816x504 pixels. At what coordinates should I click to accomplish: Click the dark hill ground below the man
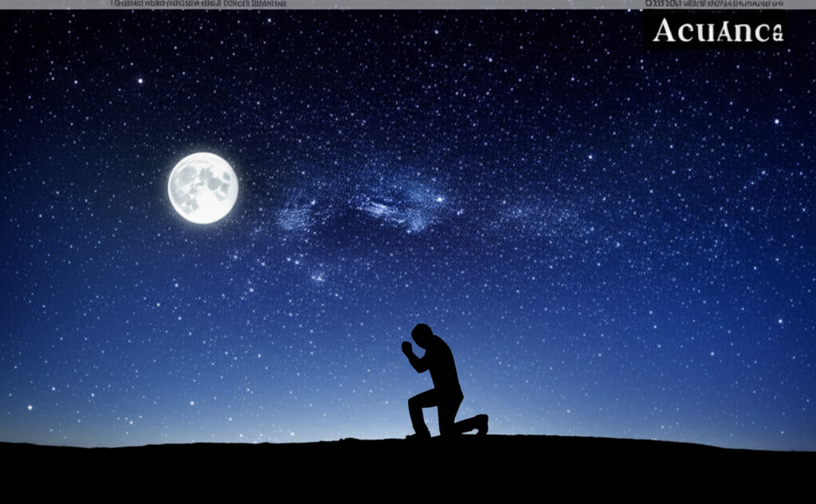(x=446, y=470)
